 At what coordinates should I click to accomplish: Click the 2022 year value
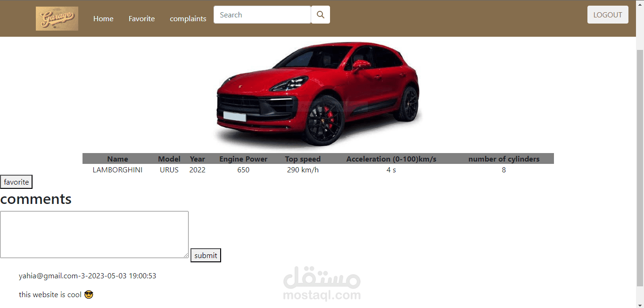point(198,170)
